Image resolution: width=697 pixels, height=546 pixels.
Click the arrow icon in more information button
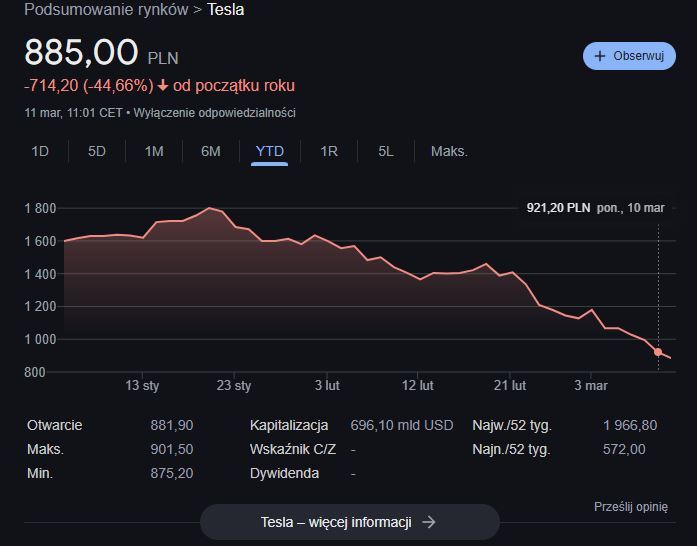pyautogui.click(x=429, y=522)
